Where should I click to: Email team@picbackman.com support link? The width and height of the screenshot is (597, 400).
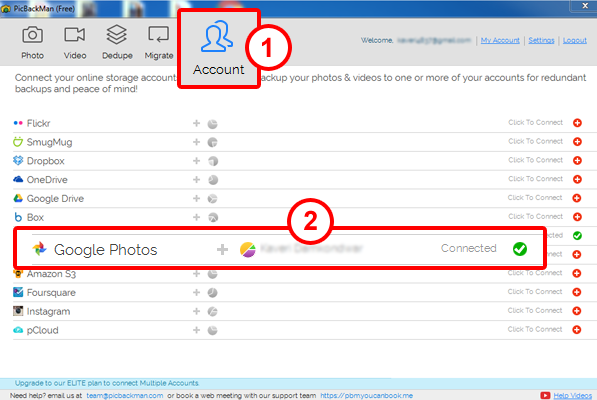point(125,396)
